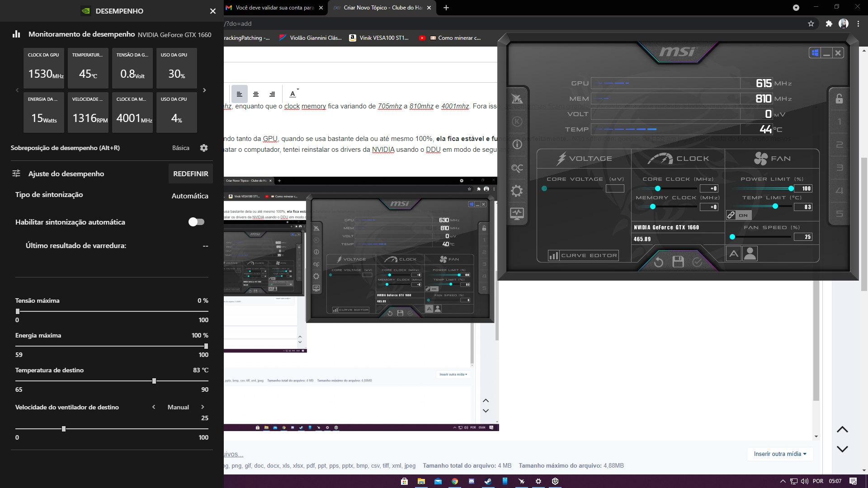
Task: Center align text in editor
Action: point(256,94)
